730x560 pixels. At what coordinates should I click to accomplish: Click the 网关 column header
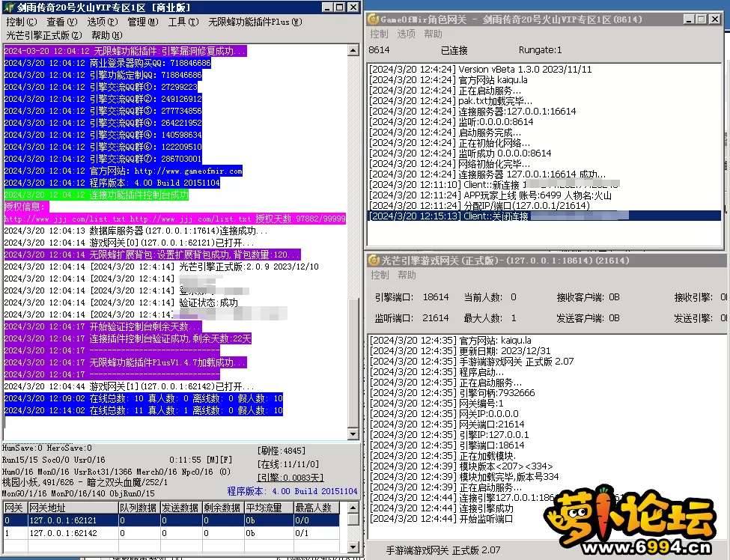[x=15, y=508]
